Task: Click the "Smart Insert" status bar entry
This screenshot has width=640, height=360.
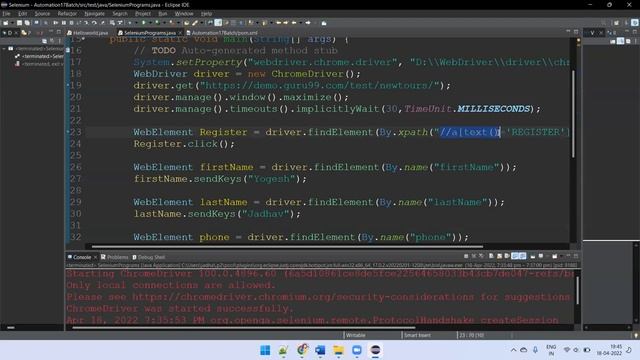Action: point(417,335)
